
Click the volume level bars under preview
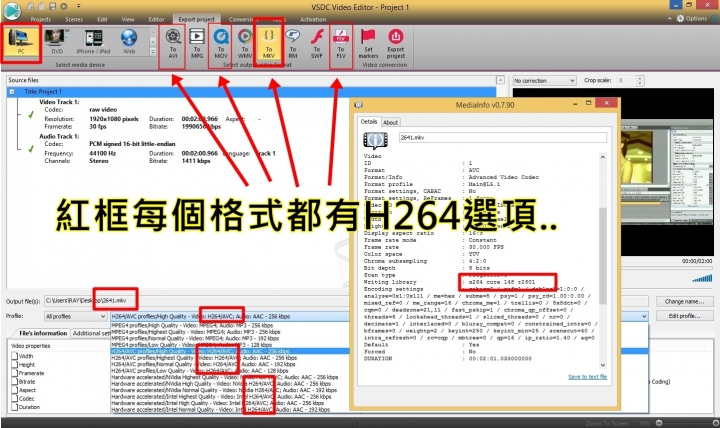702,279
